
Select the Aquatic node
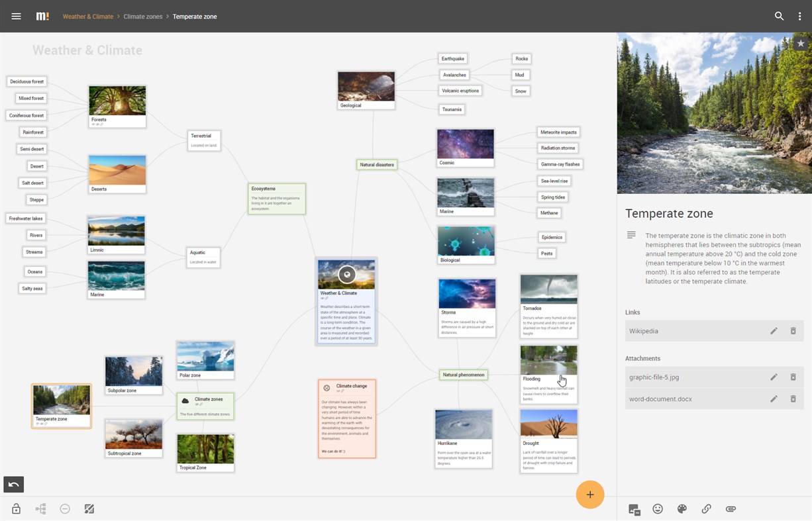203,257
